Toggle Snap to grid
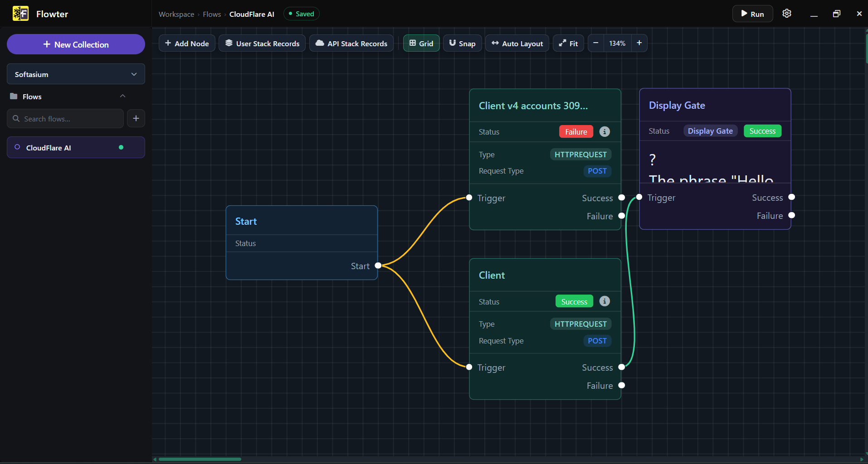This screenshot has height=464, width=868. pyautogui.click(x=462, y=43)
